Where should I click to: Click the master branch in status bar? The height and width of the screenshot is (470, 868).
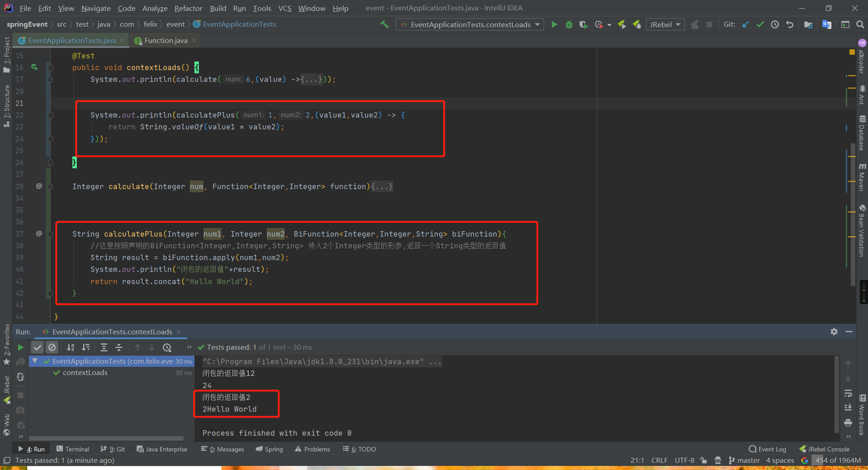[744, 460]
